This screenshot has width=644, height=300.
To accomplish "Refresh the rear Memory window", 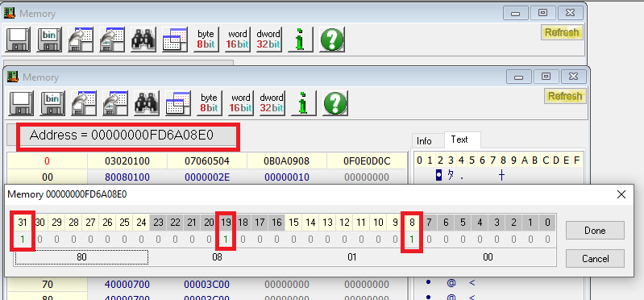I will 562,32.
